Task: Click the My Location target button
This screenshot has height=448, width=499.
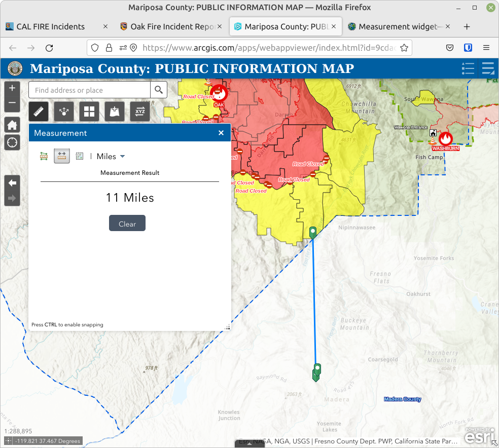Action: tap(12, 142)
